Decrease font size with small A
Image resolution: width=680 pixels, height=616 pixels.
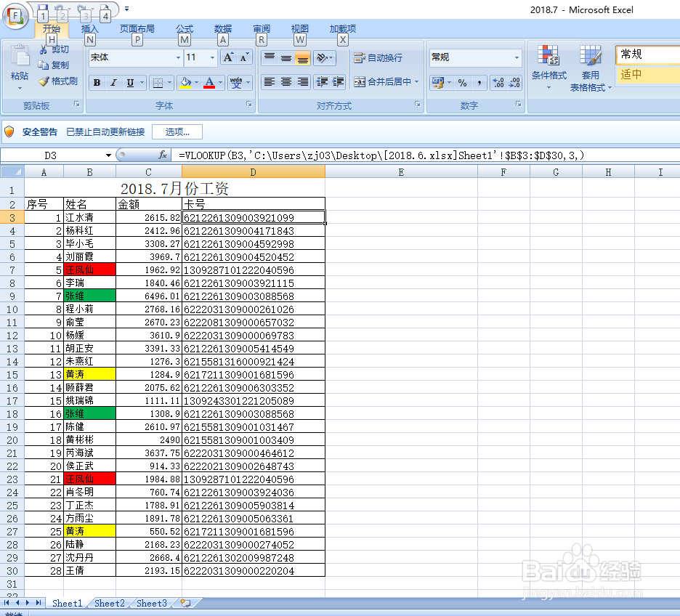pos(243,57)
